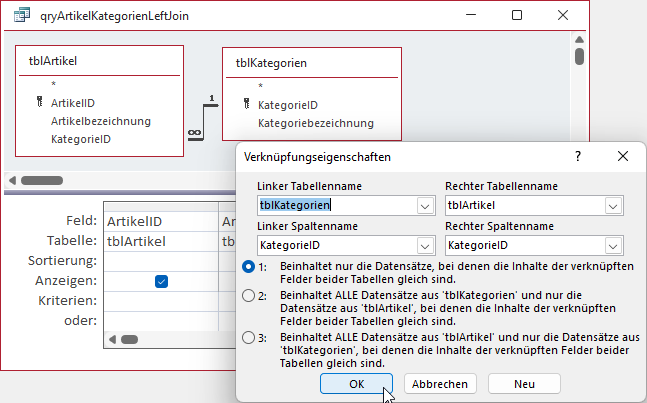Click the query window icon in title bar
Viewport: 647px width, 403px height.
click(15, 16)
